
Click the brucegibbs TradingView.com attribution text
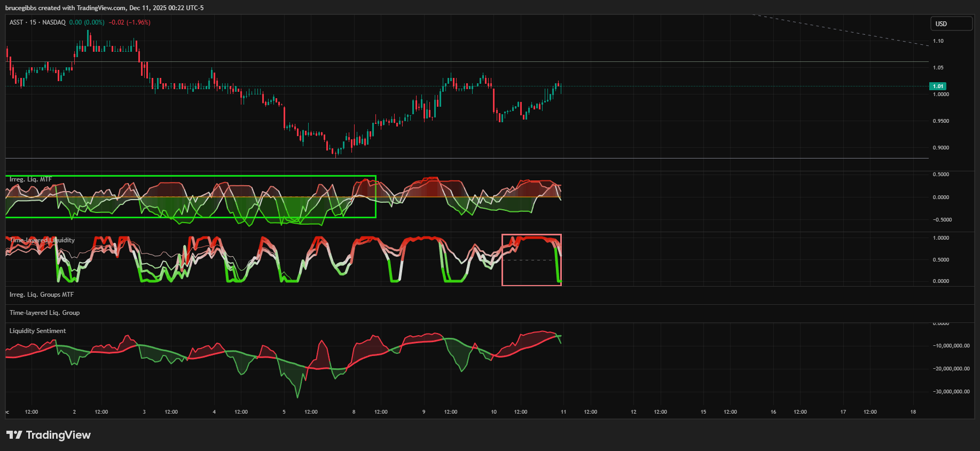click(104, 8)
